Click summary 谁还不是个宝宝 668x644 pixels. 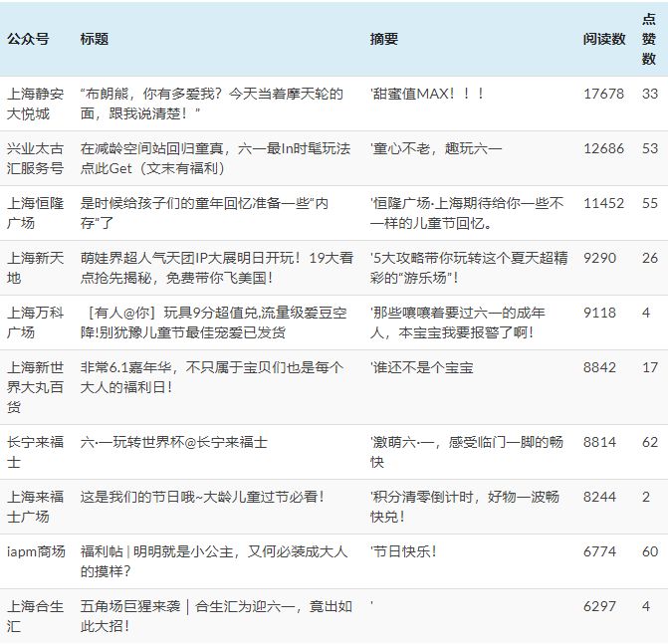pos(422,367)
